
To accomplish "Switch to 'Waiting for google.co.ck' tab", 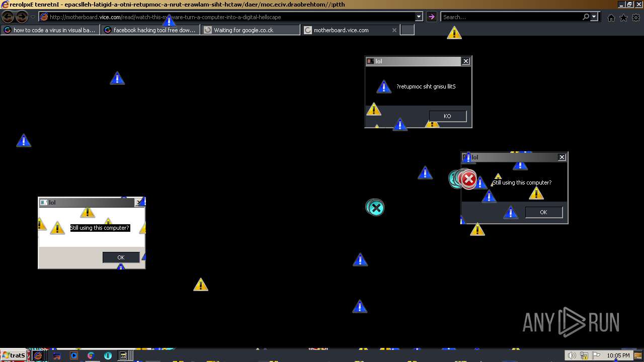I will pos(251,30).
